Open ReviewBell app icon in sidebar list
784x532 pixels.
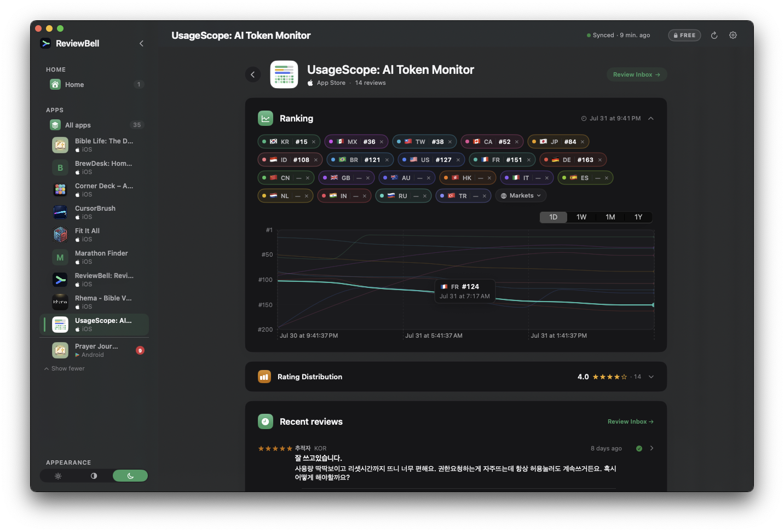[x=60, y=280]
